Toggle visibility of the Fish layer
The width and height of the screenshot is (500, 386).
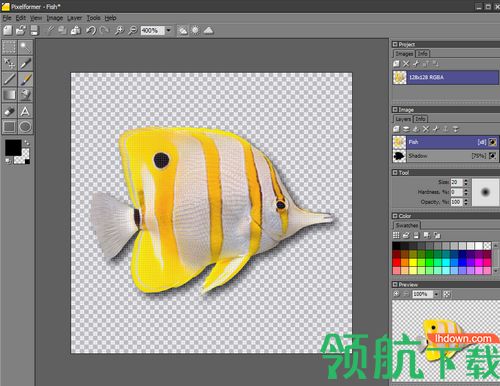pyautogui.click(x=492, y=142)
